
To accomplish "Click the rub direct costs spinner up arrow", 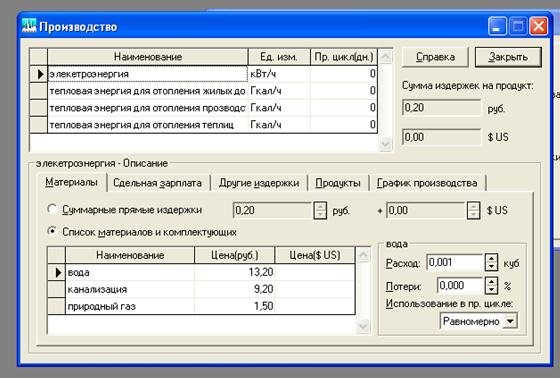I will pyautogui.click(x=320, y=206).
